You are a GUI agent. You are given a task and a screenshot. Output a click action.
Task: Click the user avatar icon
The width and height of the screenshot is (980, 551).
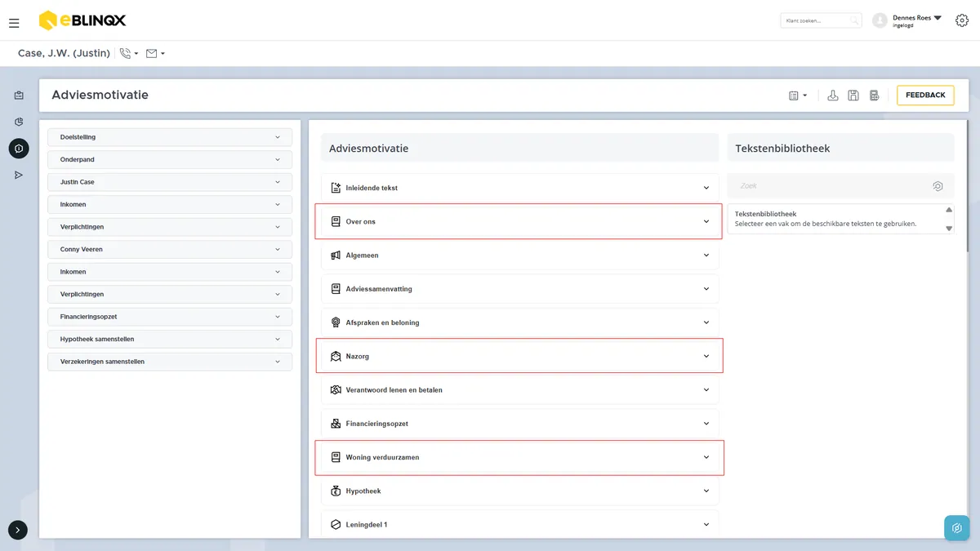(880, 20)
